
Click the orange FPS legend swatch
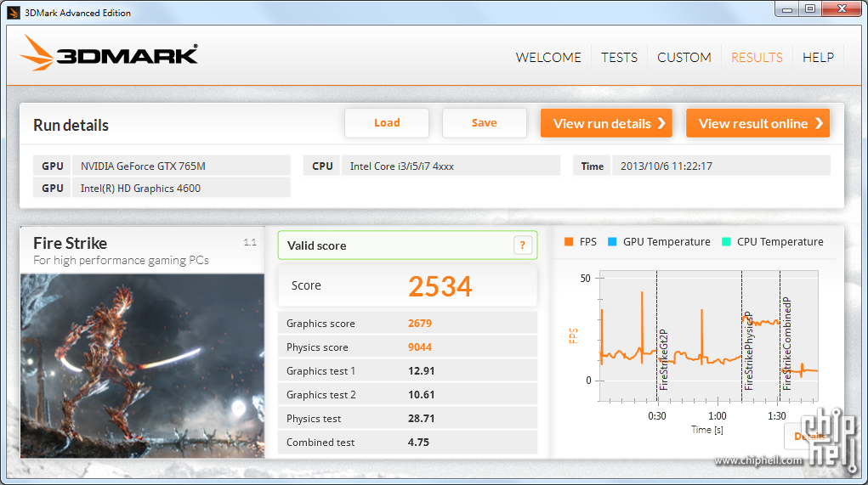pyautogui.click(x=569, y=242)
